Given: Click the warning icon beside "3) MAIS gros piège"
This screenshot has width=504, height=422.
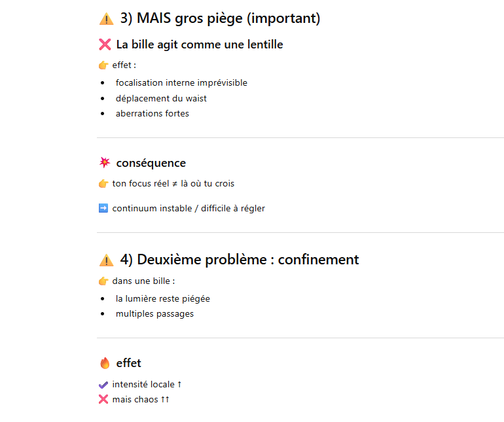Looking at the screenshot, I should coord(106,19).
